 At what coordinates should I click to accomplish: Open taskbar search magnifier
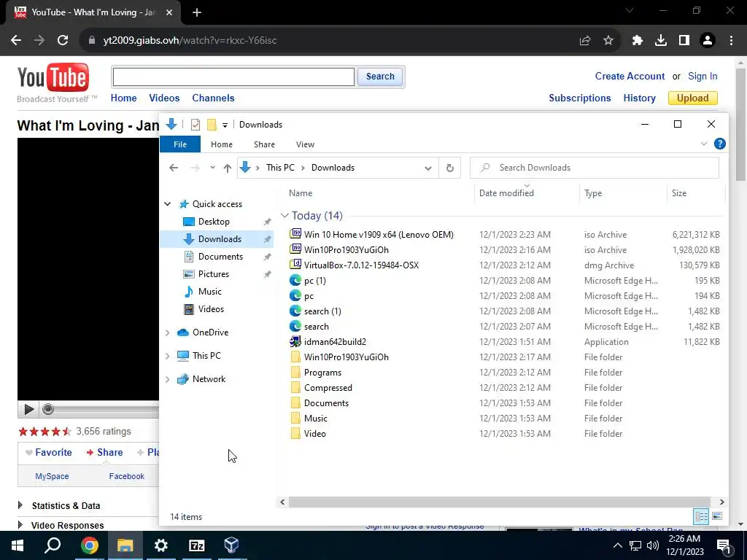tap(53, 545)
